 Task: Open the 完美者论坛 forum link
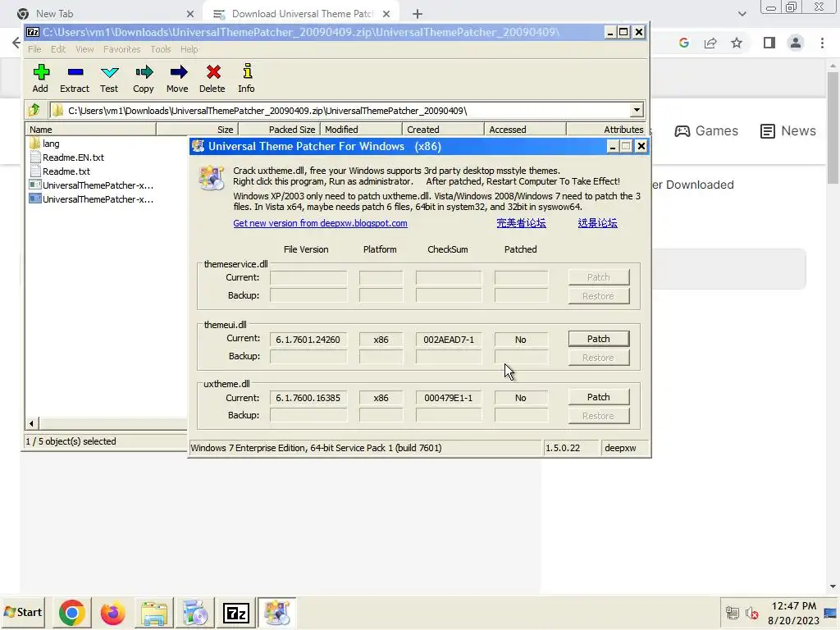click(521, 223)
